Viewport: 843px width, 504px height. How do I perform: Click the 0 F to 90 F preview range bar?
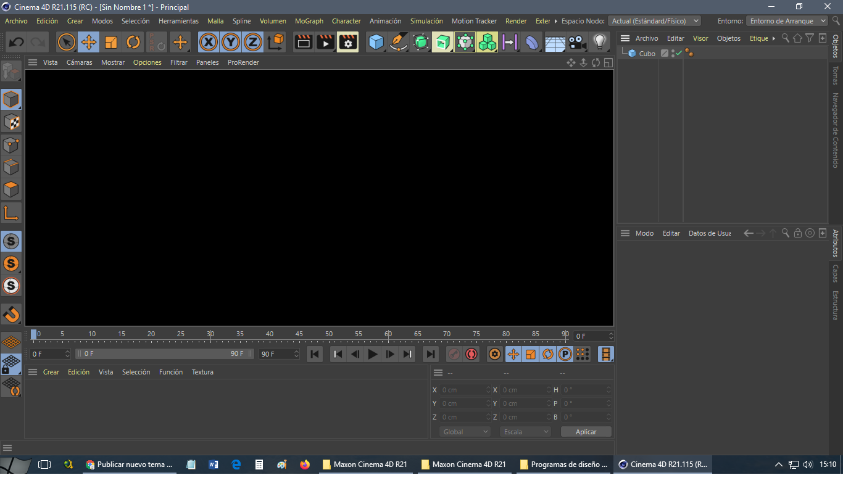pyautogui.click(x=164, y=353)
